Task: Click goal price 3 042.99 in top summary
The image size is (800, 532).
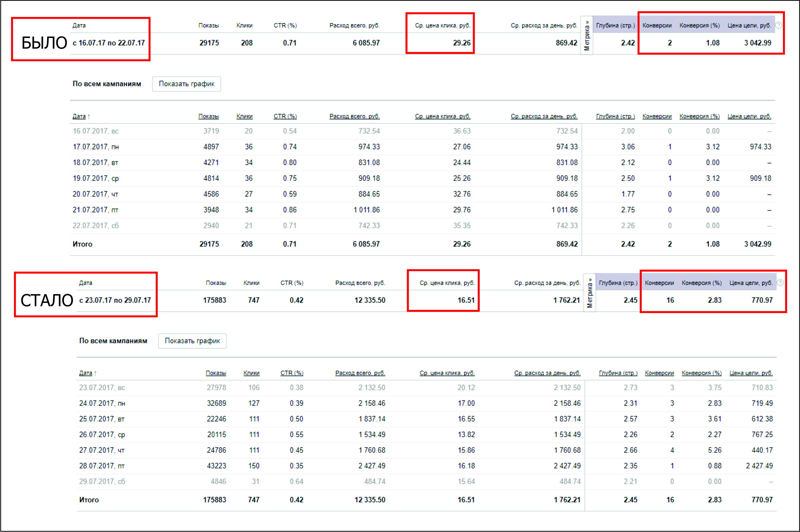Action: [x=758, y=43]
